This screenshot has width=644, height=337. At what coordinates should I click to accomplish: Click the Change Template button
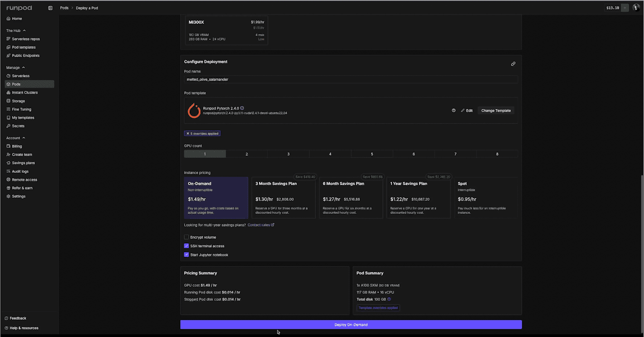pyautogui.click(x=496, y=110)
